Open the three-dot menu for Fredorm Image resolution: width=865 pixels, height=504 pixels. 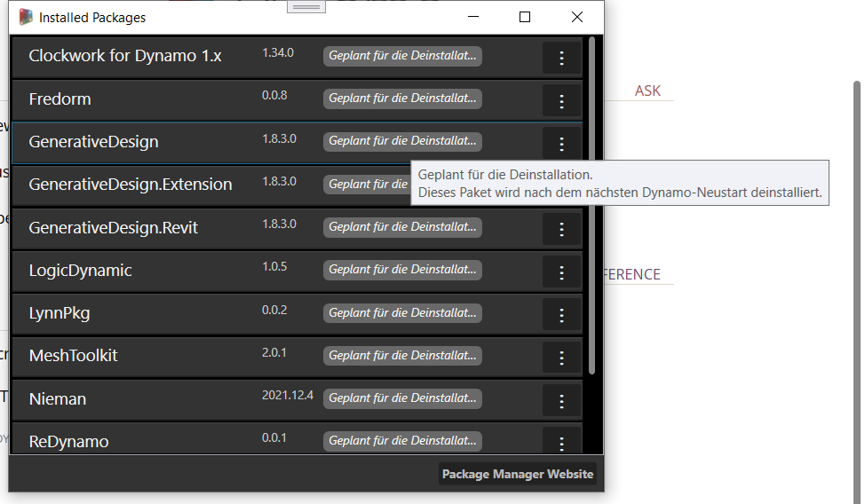point(561,101)
